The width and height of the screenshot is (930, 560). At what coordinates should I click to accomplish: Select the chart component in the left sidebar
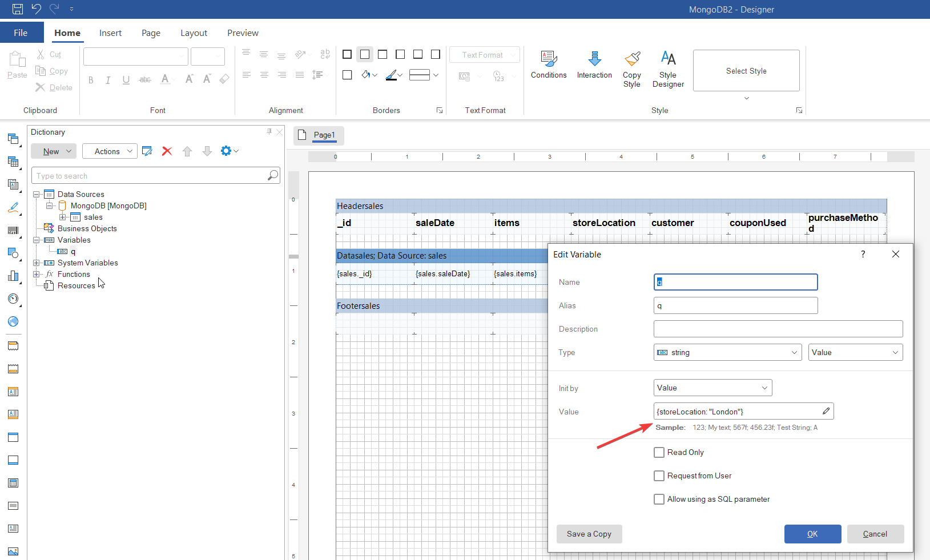click(x=13, y=276)
